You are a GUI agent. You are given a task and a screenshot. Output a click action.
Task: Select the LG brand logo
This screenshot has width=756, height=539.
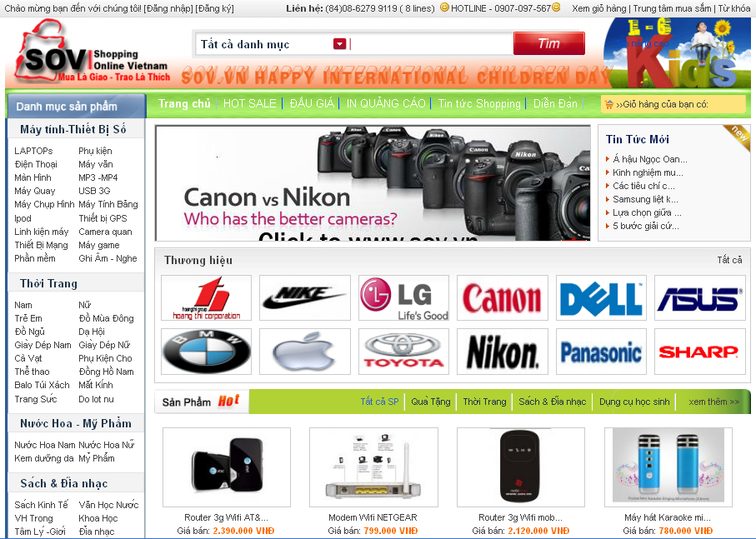pyautogui.click(x=403, y=297)
